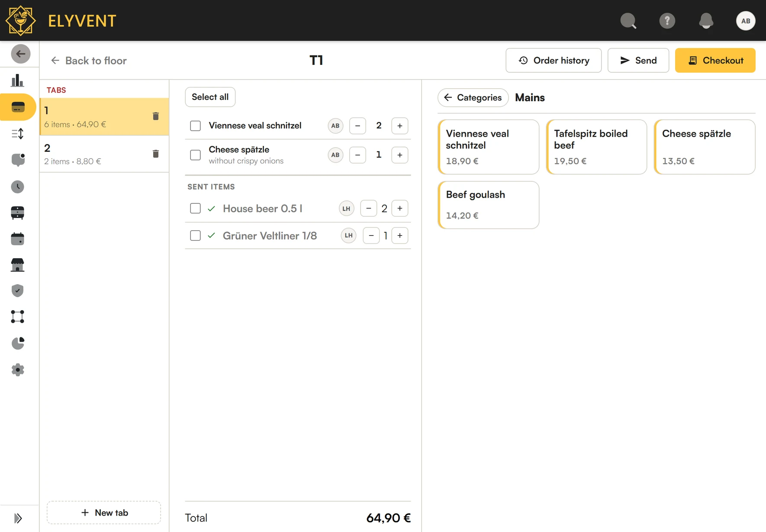This screenshot has width=766, height=532.
Task: Open the shield checkmark sidebar icon
Action: click(x=17, y=291)
